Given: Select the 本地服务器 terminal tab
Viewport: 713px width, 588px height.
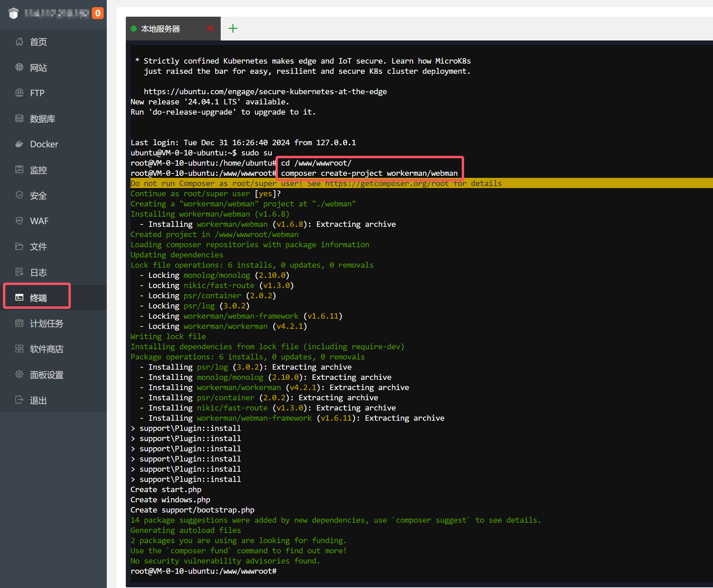Looking at the screenshot, I should (x=160, y=29).
